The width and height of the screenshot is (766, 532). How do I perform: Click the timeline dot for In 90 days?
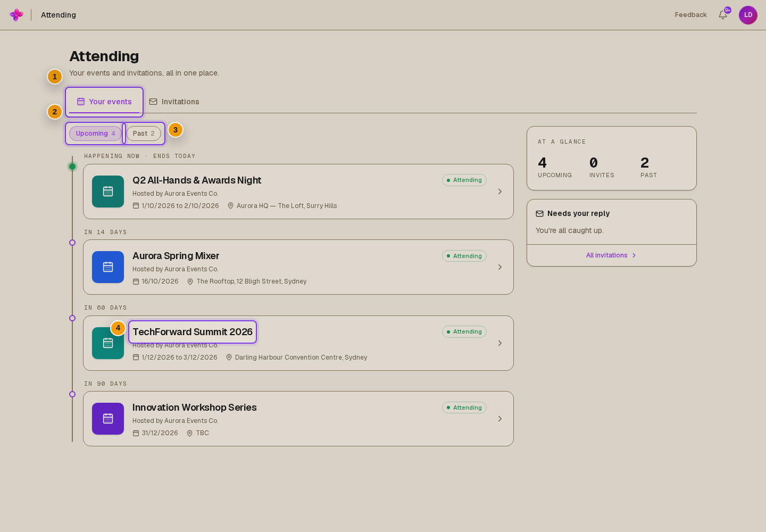[72, 394]
